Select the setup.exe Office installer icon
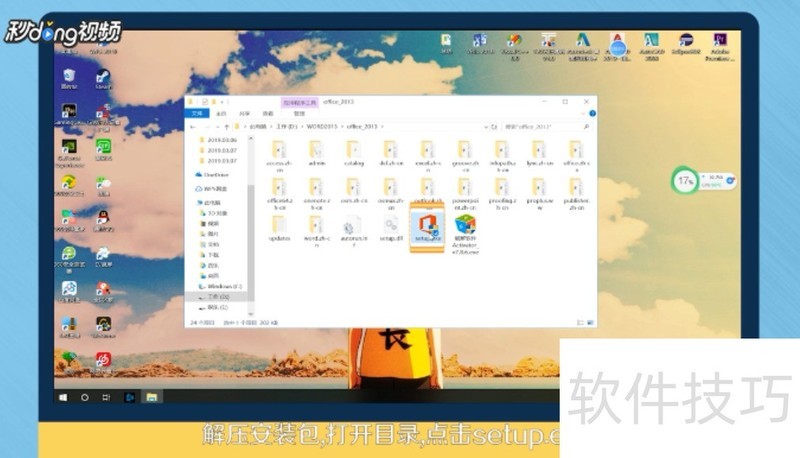 click(x=427, y=227)
